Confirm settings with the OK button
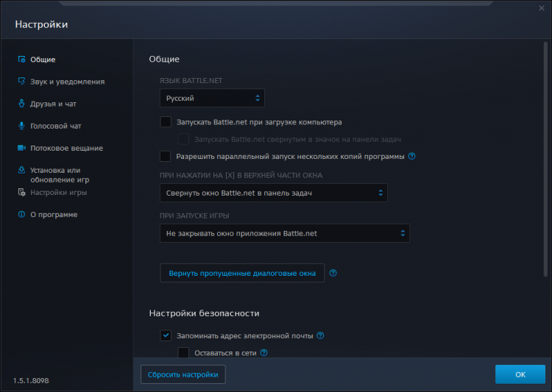Screen dimensions: 552x392 pyautogui.click(x=520, y=374)
